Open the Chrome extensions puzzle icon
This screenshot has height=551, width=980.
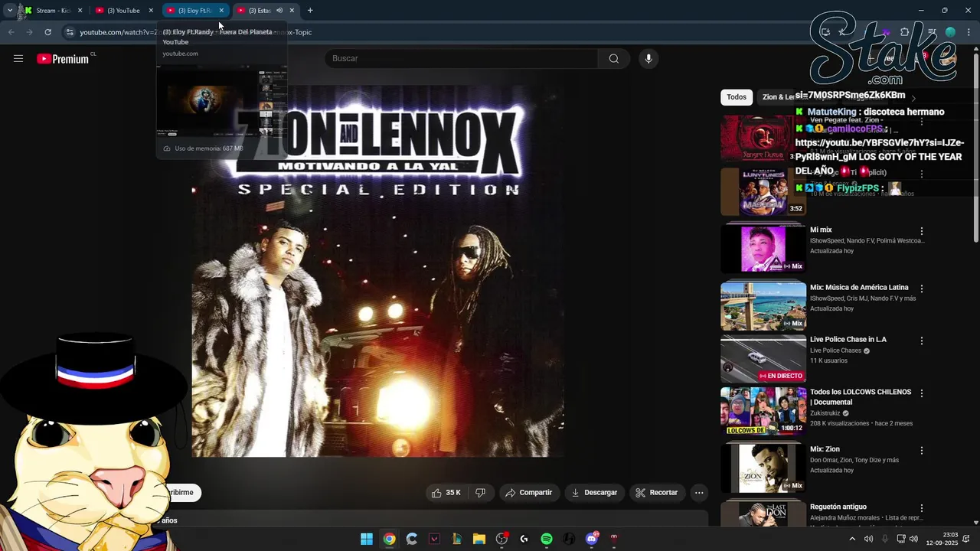[x=905, y=32]
